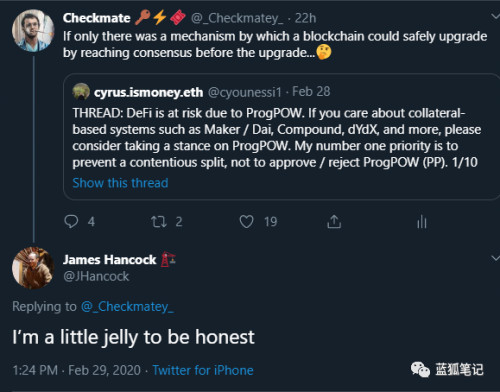Click the reply speech-bubble icon
This screenshot has width=500, height=392.
click(x=71, y=222)
